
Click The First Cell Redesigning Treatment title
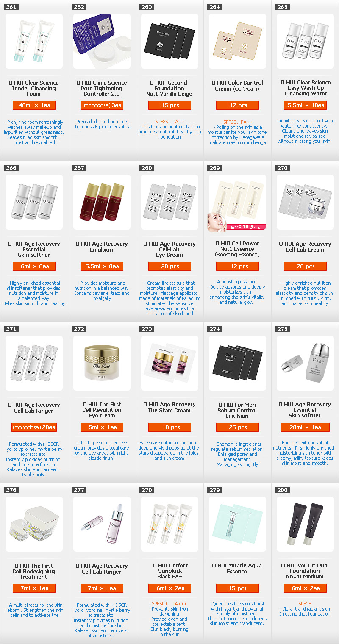34,572
